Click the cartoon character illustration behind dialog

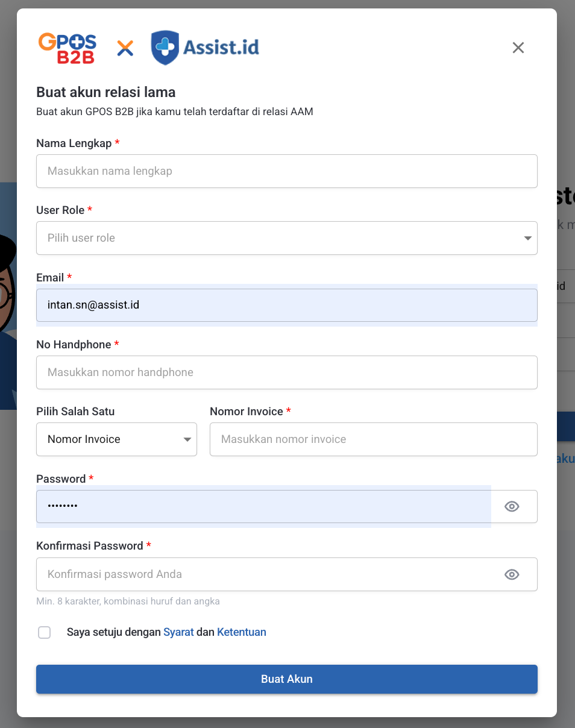pos(8,301)
